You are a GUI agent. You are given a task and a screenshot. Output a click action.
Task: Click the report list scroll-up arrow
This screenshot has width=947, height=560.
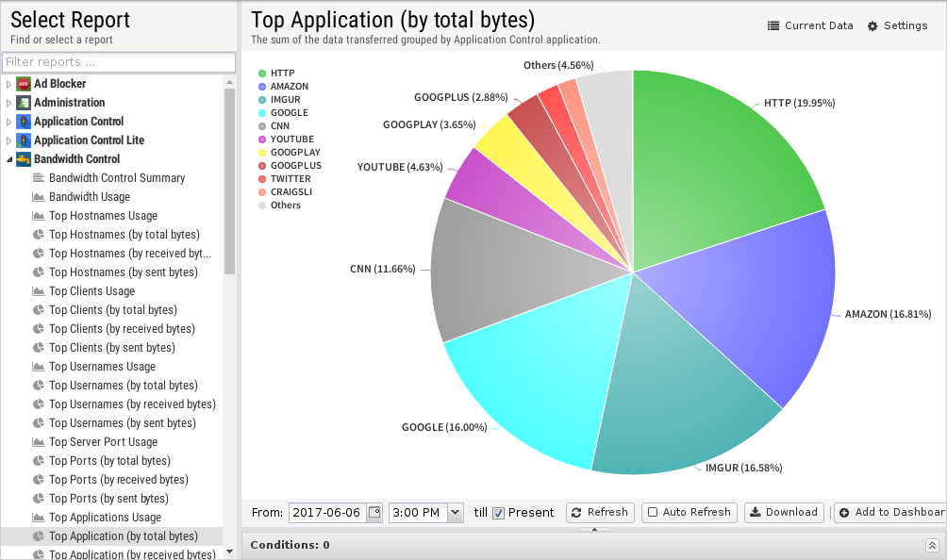click(229, 81)
